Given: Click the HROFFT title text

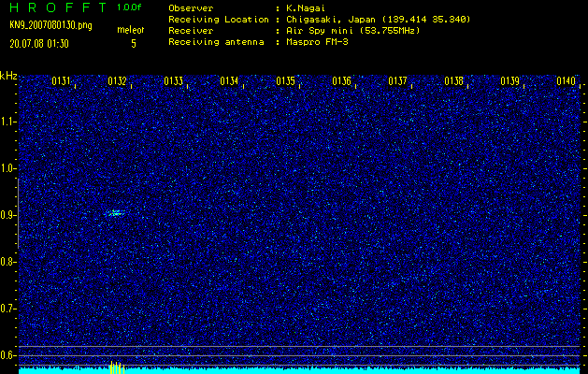Looking at the screenshot, I should [55, 7].
